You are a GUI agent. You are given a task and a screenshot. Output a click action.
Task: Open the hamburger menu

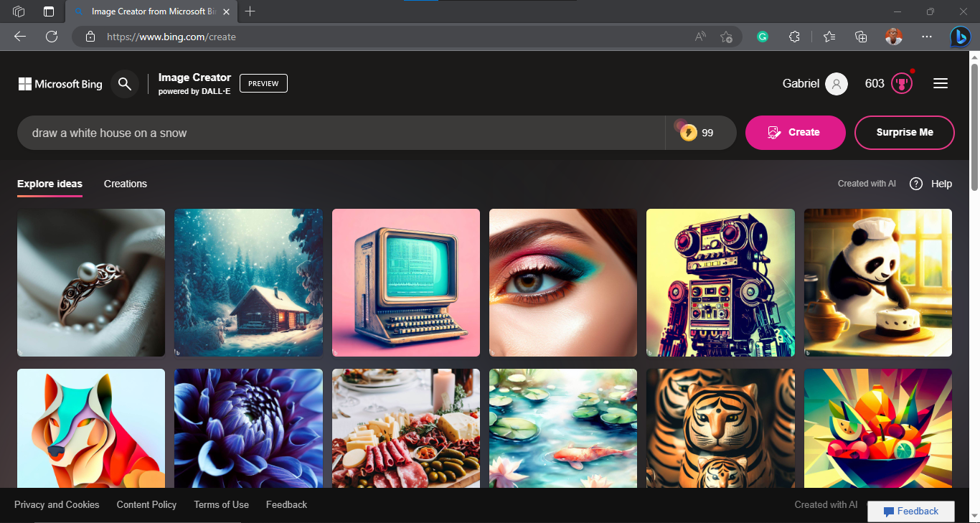tap(941, 83)
